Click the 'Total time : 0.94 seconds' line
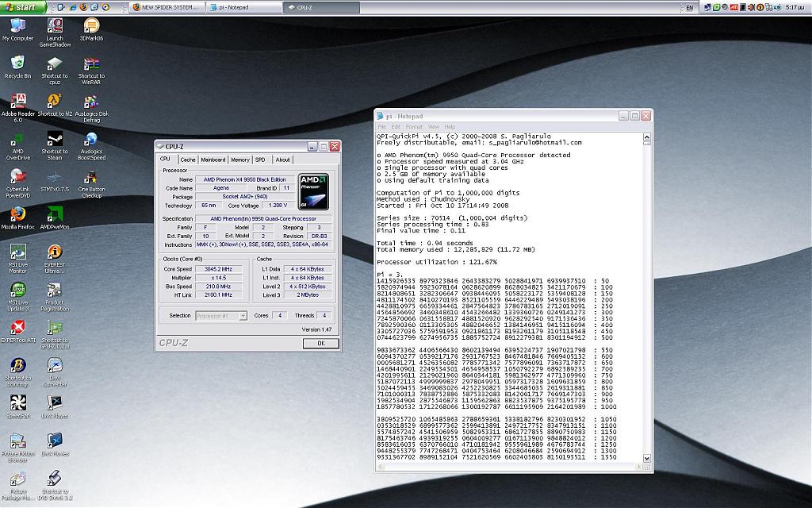 coord(425,243)
